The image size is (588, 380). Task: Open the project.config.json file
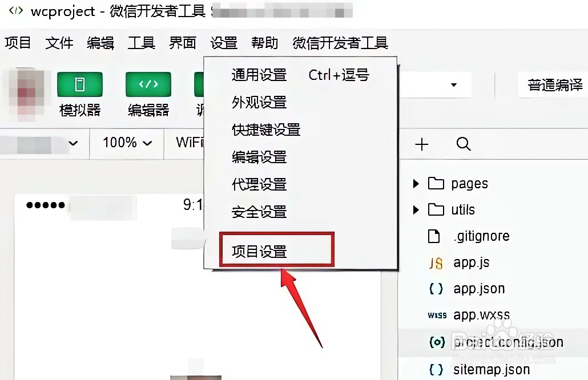pyautogui.click(x=509, y=342)
